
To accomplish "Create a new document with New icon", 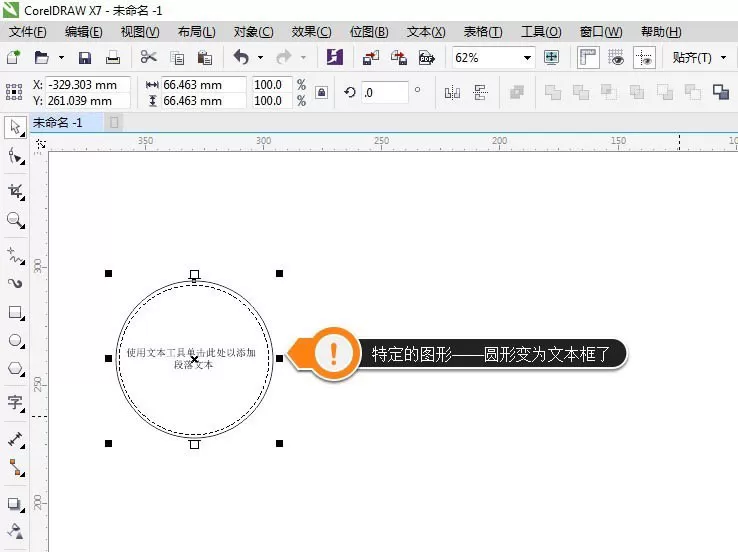I will pyautogui.click(x=13, y=57).
